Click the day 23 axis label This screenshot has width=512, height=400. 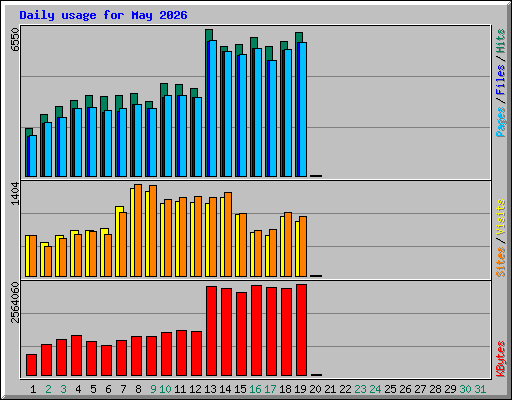[x=360, y=389]
